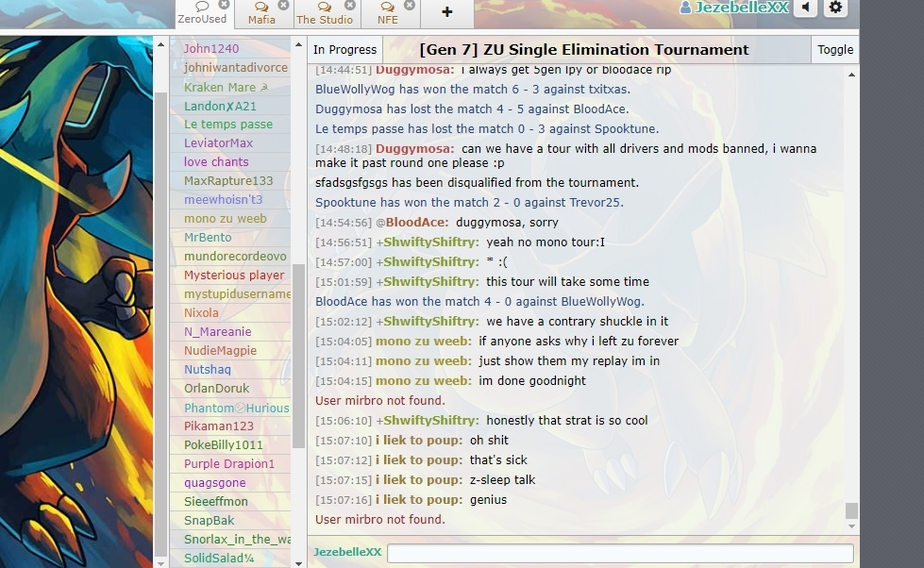The image size is (924, 568).
Task: Click the chat log scrollbar
Action: (x=851, y=510)
